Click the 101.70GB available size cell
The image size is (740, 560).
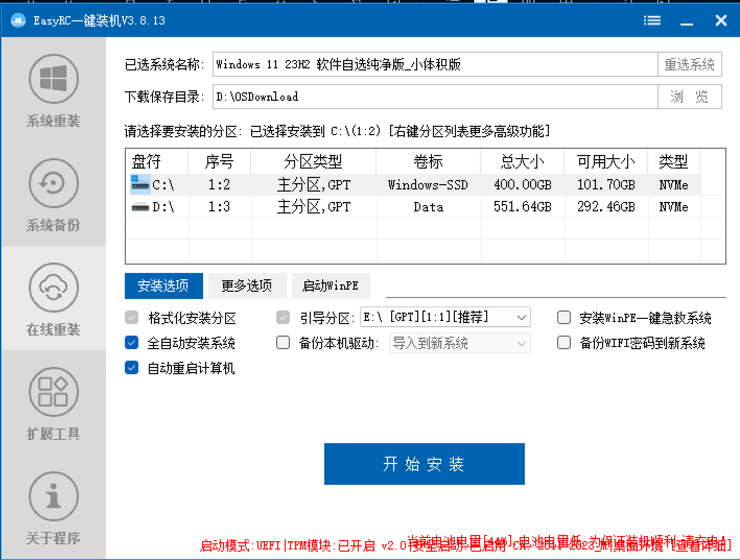606,185
